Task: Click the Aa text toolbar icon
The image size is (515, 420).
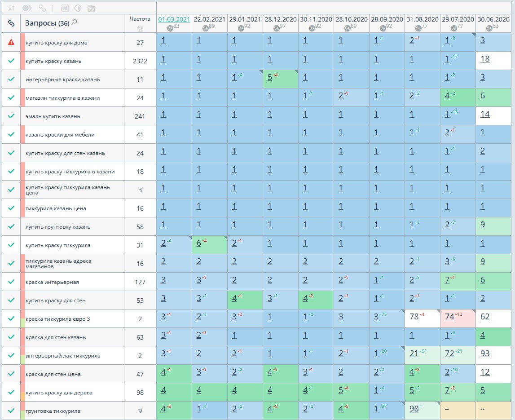Action: pyautogui.click(x=91, y=8)
